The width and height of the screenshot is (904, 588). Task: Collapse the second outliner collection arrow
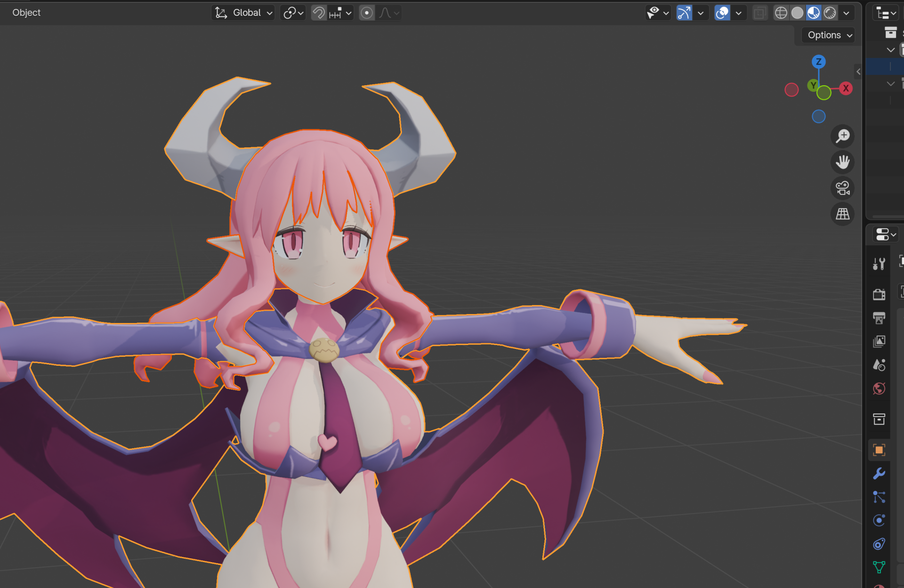[x=891, y=84]
